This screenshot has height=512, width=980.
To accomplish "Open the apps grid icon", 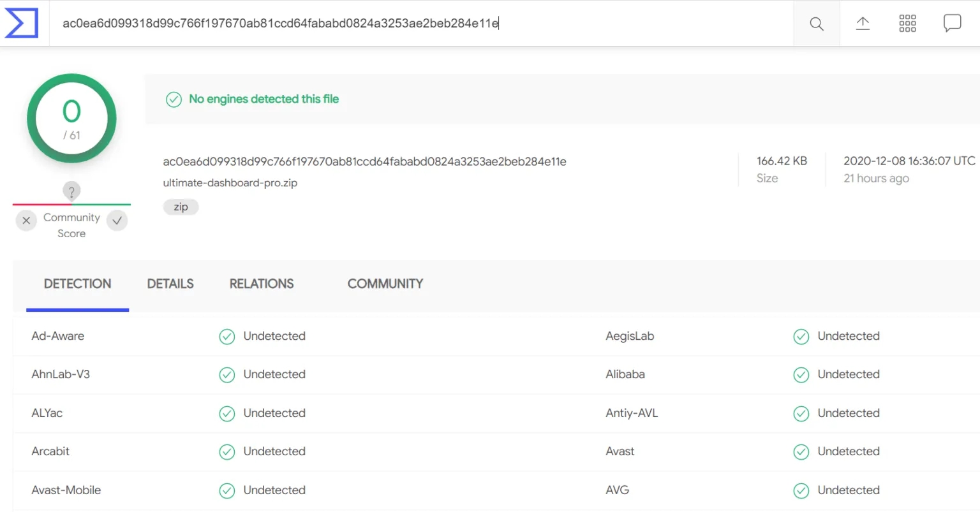I will click(x=907, y=24).
